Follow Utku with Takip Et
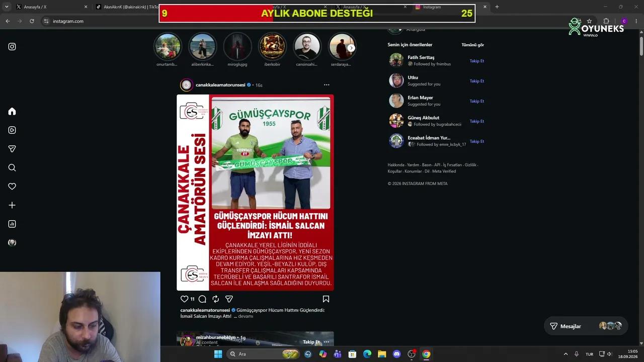Viewport: 644px width, 362px height. click(477, 81)
